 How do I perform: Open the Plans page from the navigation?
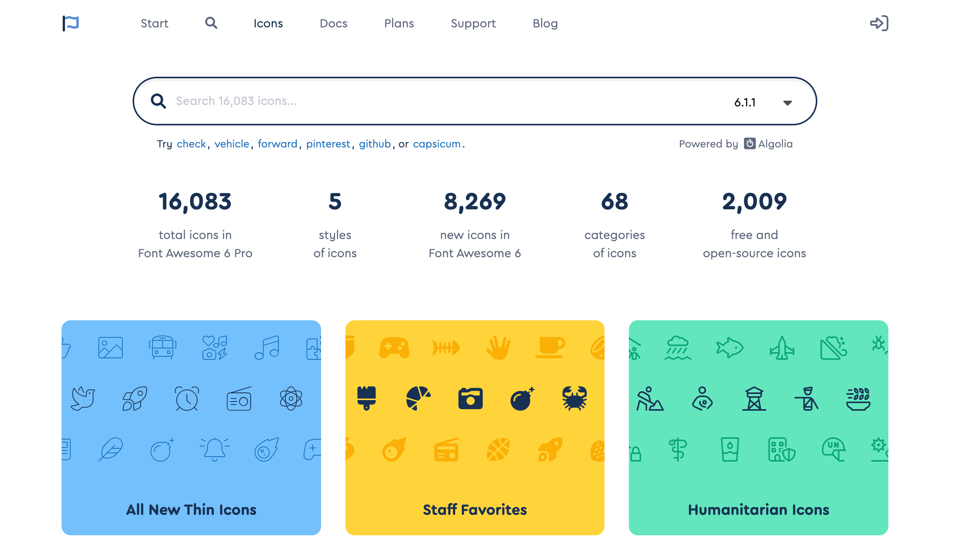tap(399, 24)
